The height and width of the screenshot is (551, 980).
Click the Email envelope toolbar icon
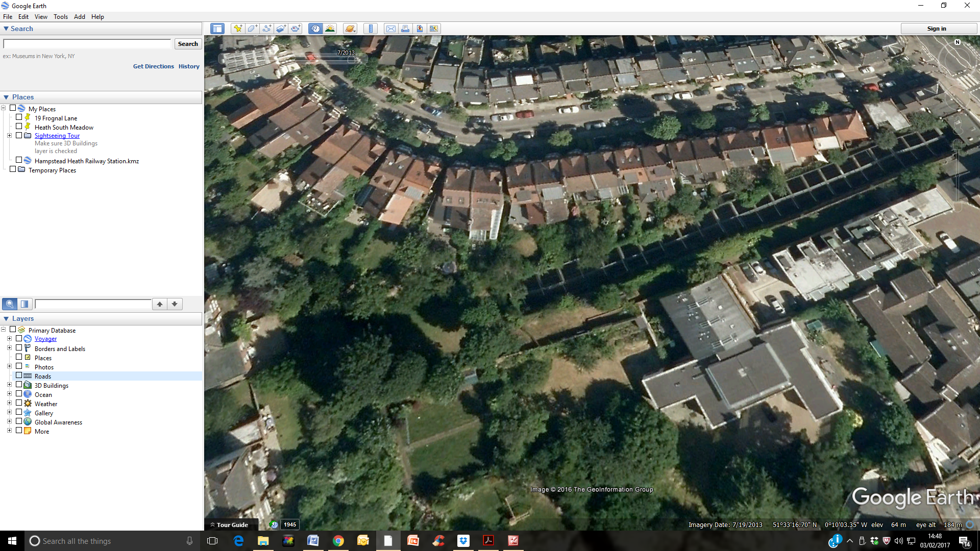(390, 29)
